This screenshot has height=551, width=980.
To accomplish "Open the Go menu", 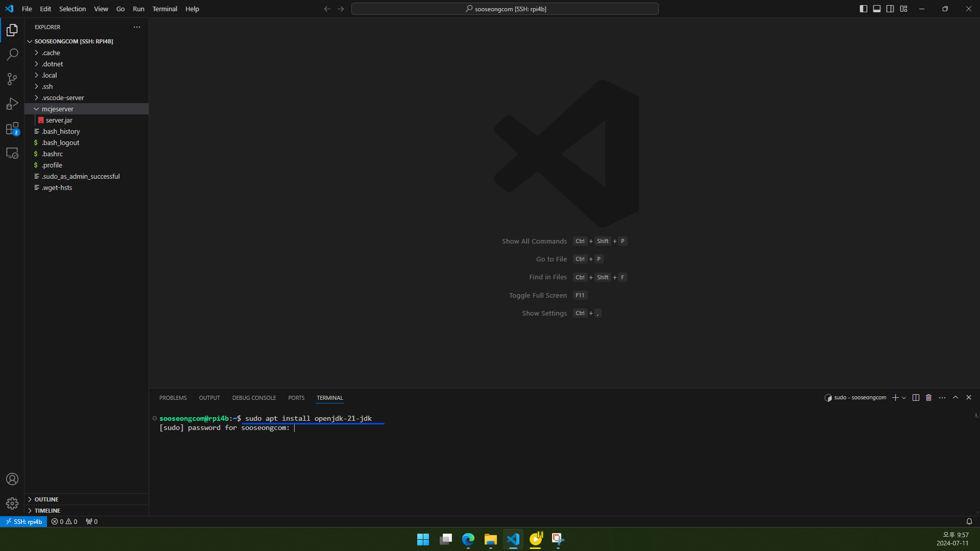I will coord(121,9).
